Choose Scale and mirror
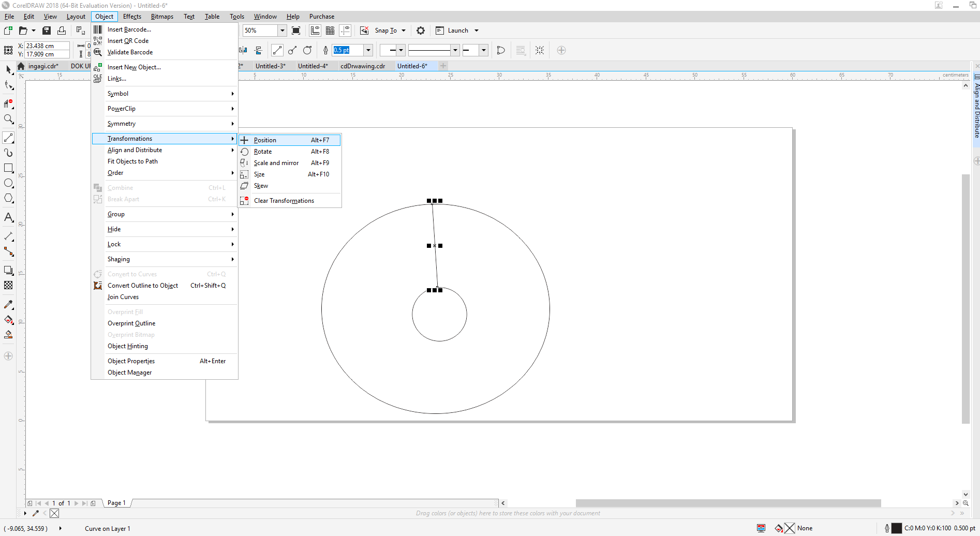 point(290,163)
